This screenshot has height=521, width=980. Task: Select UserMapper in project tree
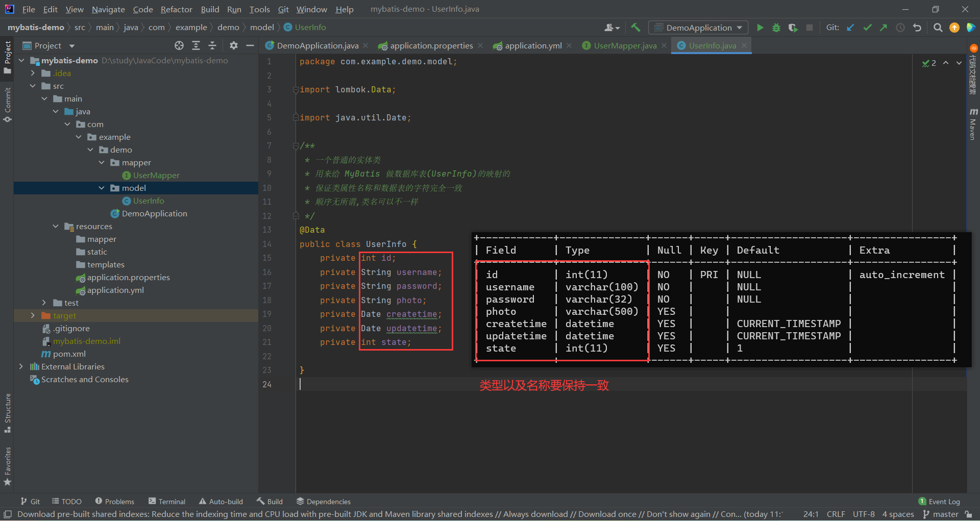pos(156,176)
